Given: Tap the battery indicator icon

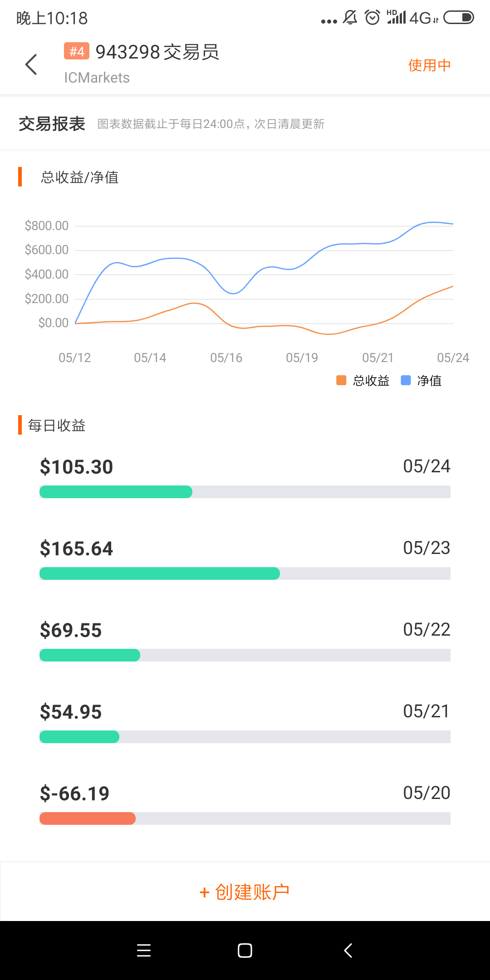Looking at the screenshot, I should 458,18.
